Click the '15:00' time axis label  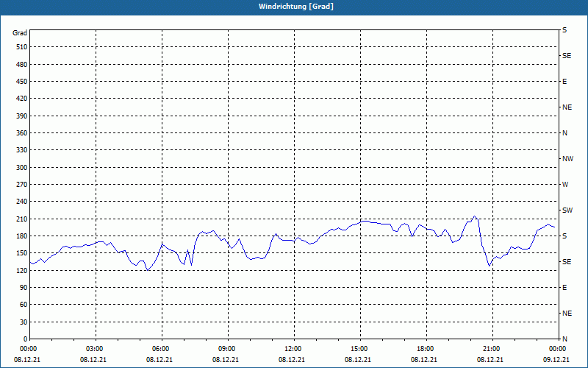click(x=360, y=349)
